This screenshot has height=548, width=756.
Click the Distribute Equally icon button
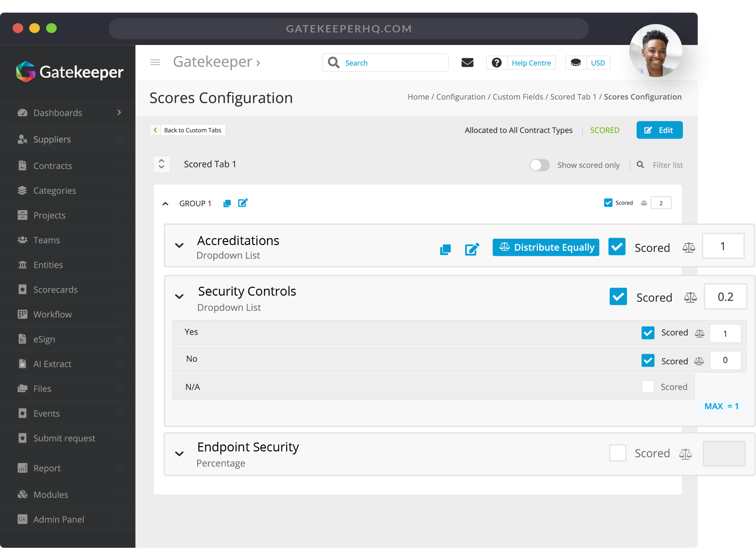547,247
